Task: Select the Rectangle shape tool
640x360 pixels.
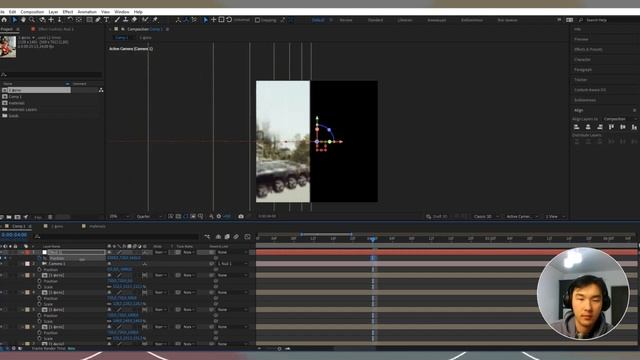Action: (89, 20)
